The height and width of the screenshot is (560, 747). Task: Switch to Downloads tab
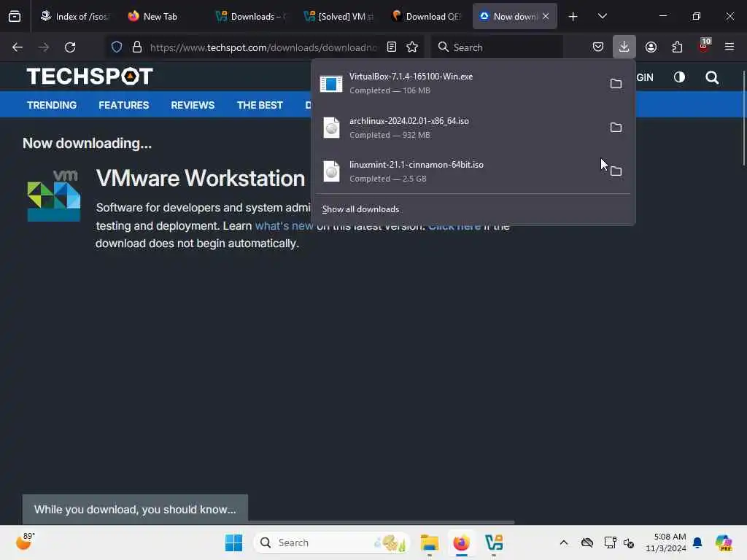(x=250, y=16)
